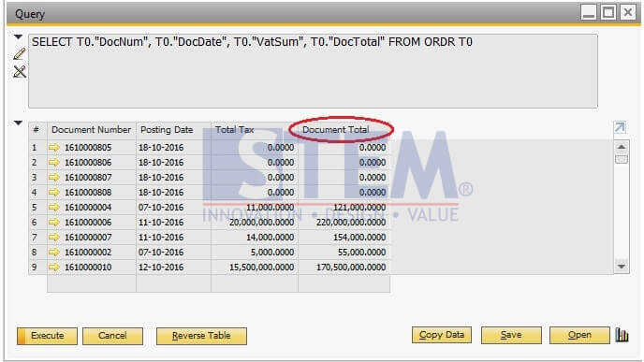Select document total 121,000.0000 cell
Image resolution: width=644 pixels, height=362 pixels.
(344, 208)
